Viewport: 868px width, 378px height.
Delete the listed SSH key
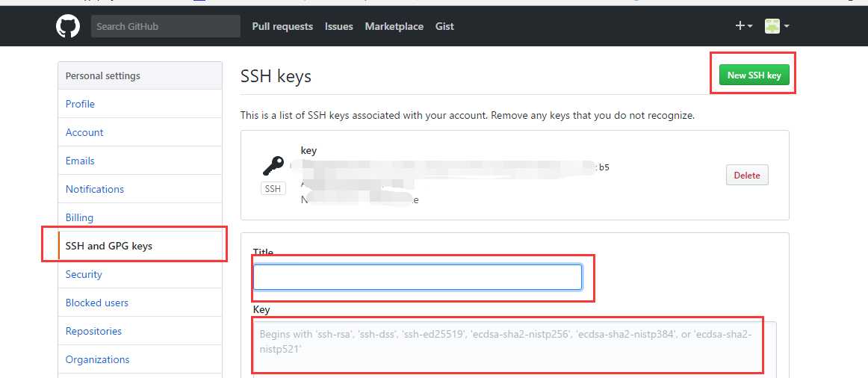[x=747, y=175]
